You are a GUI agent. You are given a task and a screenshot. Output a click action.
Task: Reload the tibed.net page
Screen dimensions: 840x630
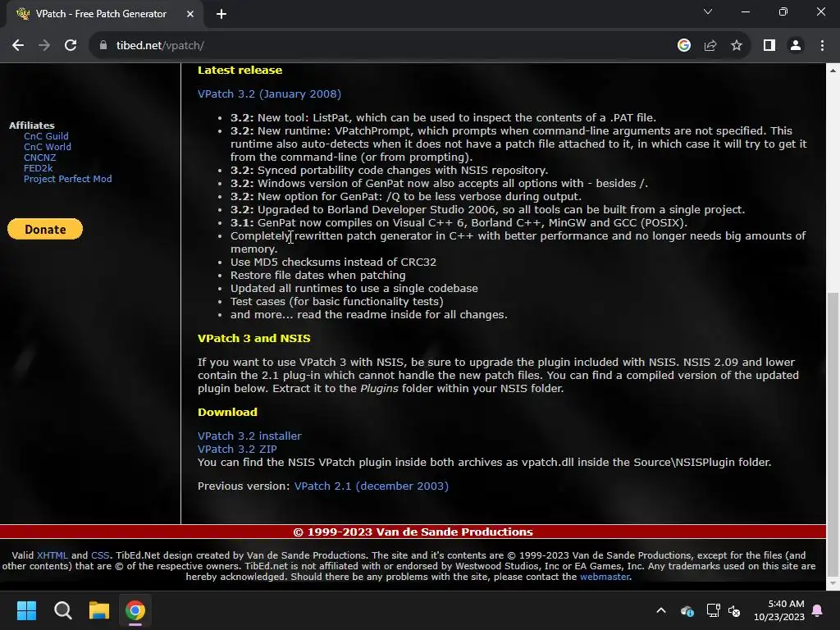click(71, 46)
